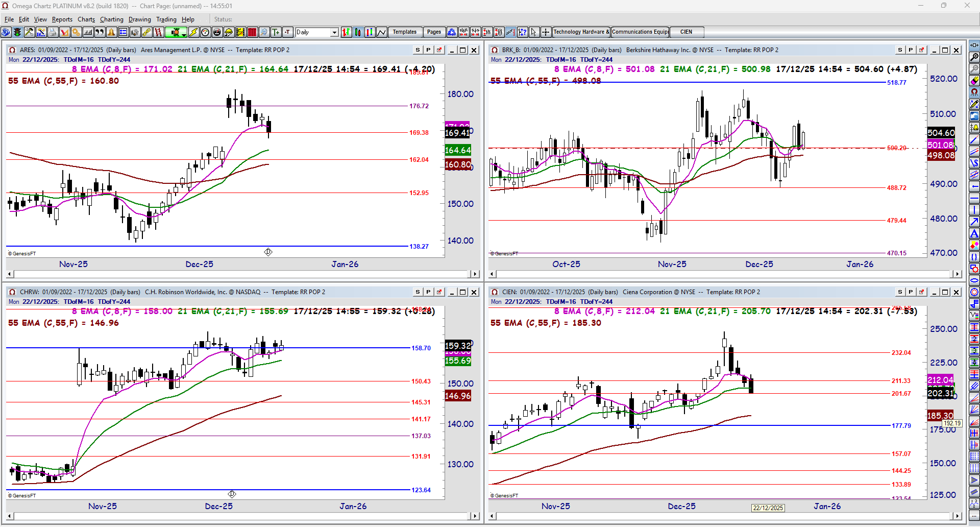The width and height of the screenshot is (980, 527).
Task: Select the red magnet tool in sidebar
Action: pos(974,92)
